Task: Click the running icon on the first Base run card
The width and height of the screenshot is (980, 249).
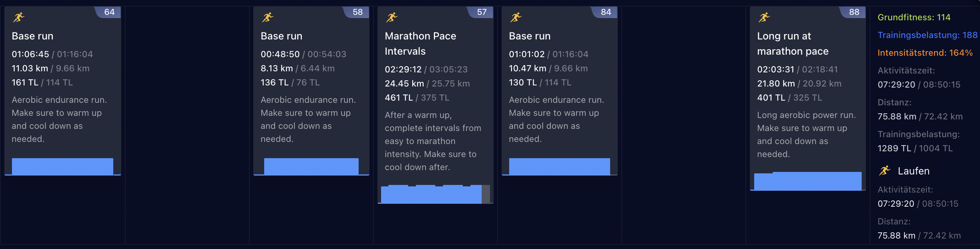Action: point(19,17)
